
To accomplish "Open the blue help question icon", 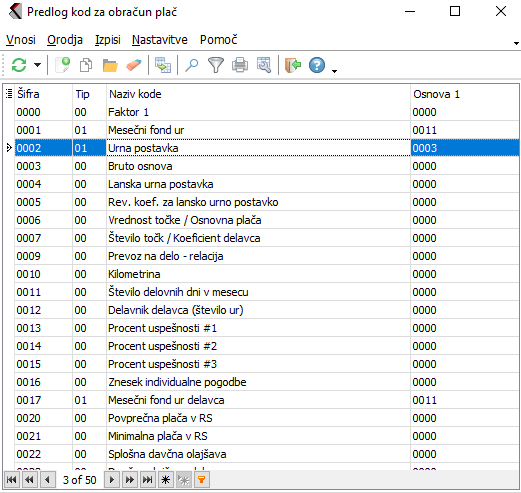I will point(317,65).
